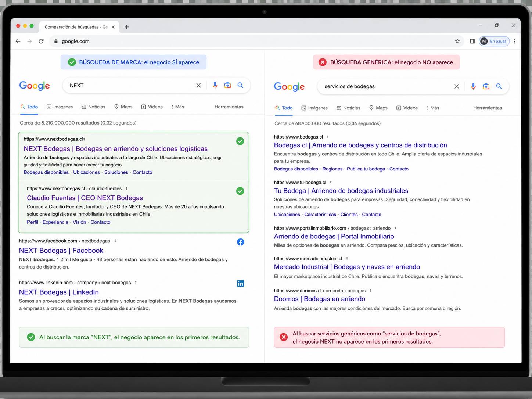Screen dimensions: 532x399
Task: Open a new tab with plus button
Action: tap(127, 27)
